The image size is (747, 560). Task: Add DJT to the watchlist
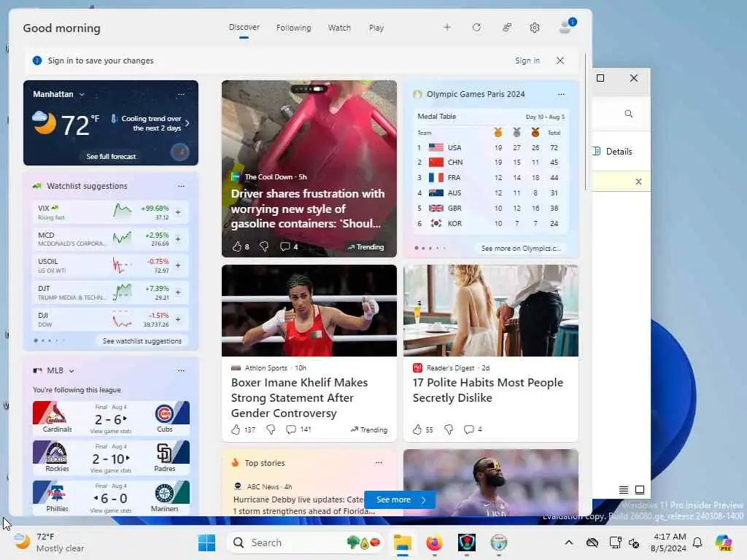coord(178,292)
